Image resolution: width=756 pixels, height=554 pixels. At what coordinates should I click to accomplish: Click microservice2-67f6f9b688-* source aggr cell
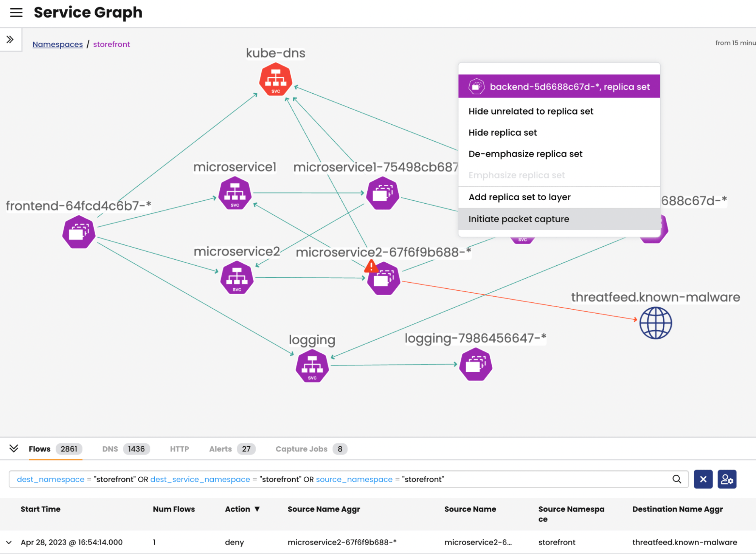pyautogui.click(x=342, y=542)
